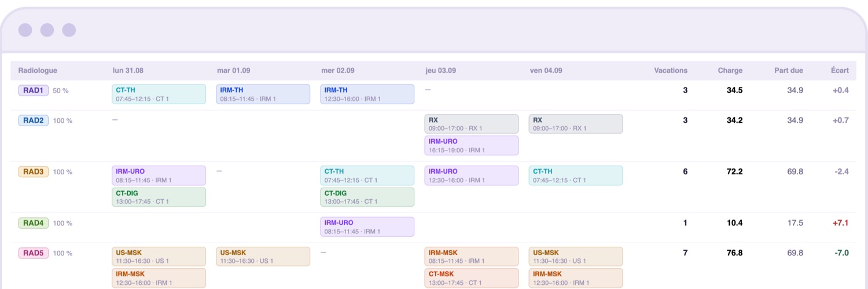Click RAD3 charge value 72.2
The image size is (868, 289).
click(x=735, y=172)
